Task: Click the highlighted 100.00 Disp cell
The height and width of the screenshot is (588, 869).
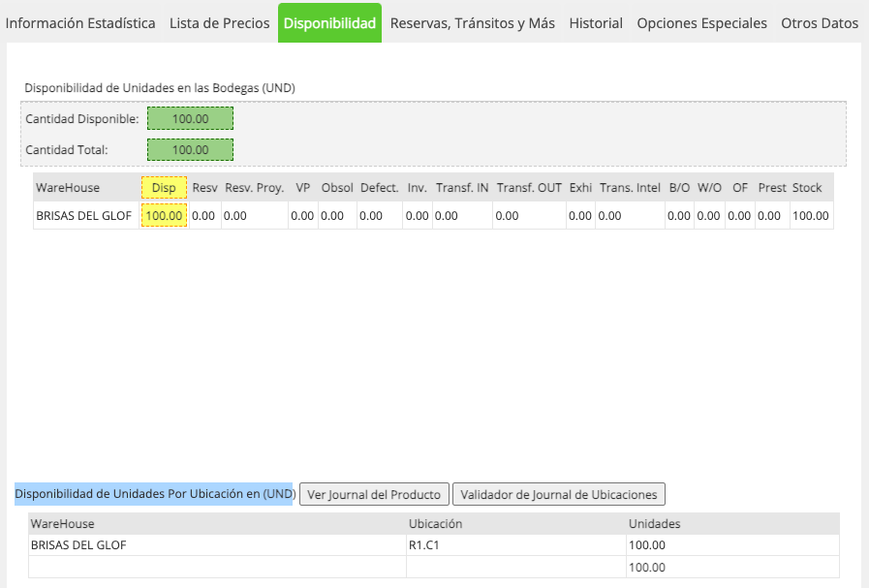Action: tap(164, 216)
